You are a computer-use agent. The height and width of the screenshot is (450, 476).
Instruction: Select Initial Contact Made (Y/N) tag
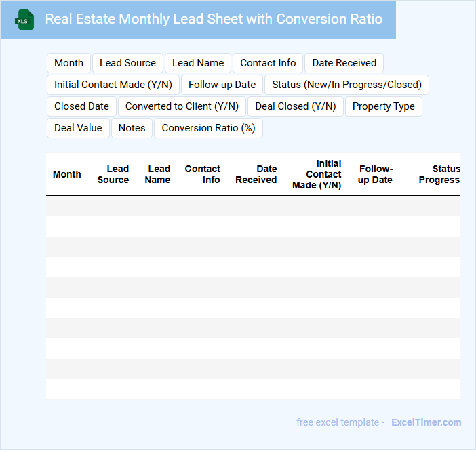pos(113,85)
